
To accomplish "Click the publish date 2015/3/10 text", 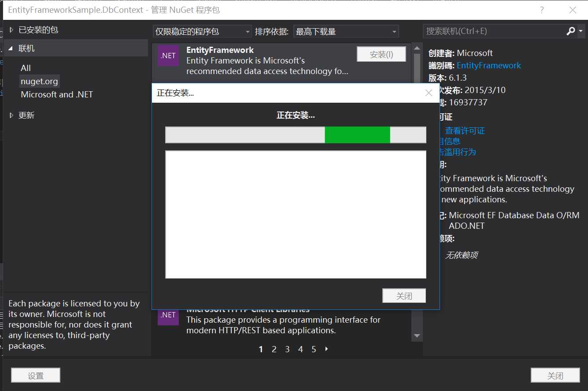I will coord(485,90).
